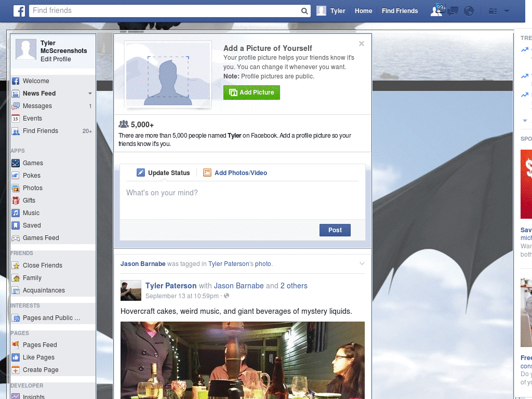Click Welcome Facebook icon in sidebar

(x=16, y=81)
